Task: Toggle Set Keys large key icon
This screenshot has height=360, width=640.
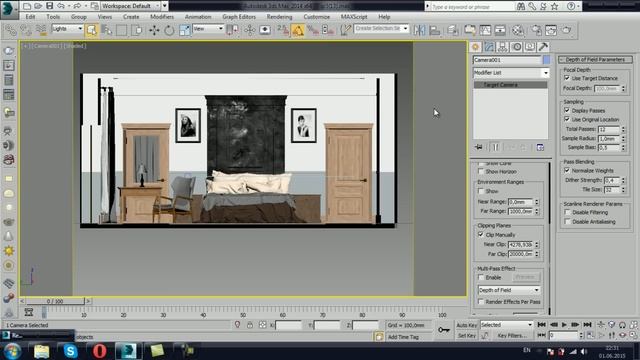Action: point(444,329)
